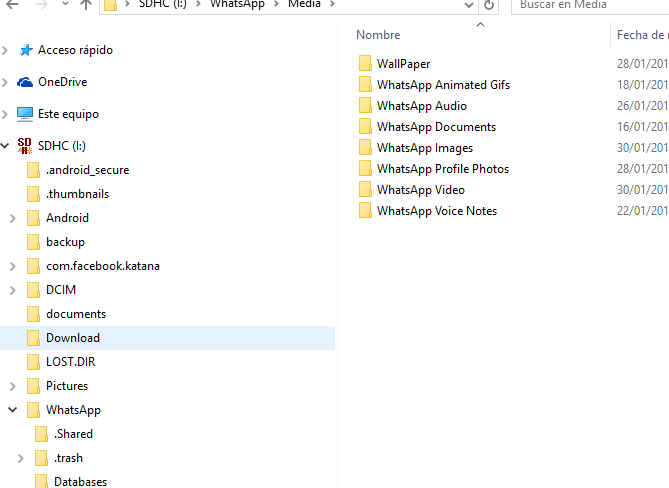Expand the Pictures folder node
The width and height of the screenshot is (669, 488).
[12, 386]
